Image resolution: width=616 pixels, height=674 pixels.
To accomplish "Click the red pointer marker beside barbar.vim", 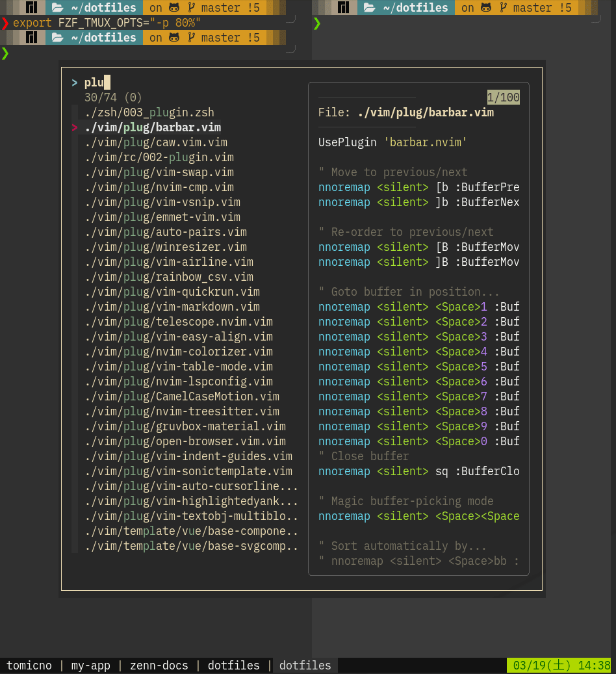I will click(75, 127).
